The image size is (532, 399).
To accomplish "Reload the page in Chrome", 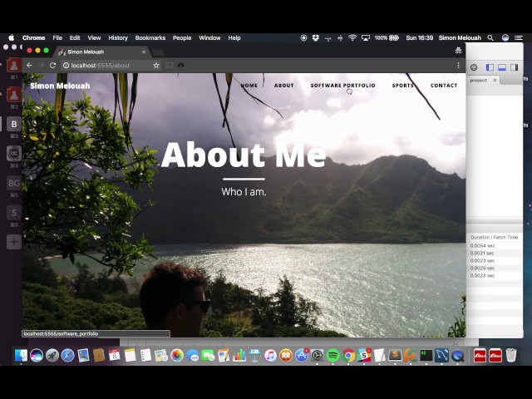I will coord(52,65).
